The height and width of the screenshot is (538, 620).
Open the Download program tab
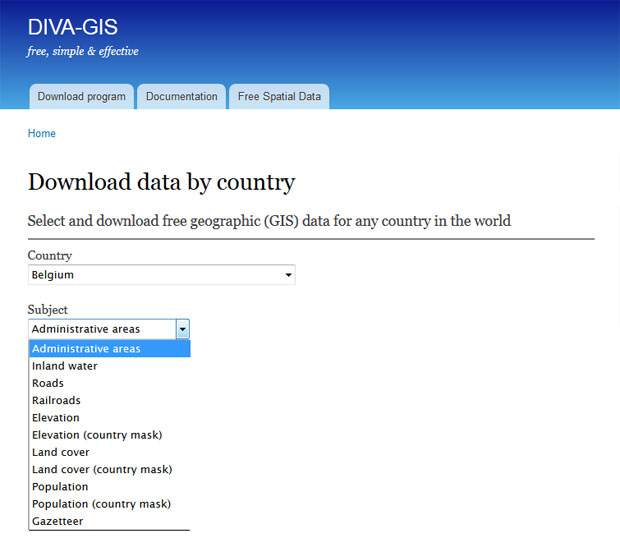[x=81, y=96]
